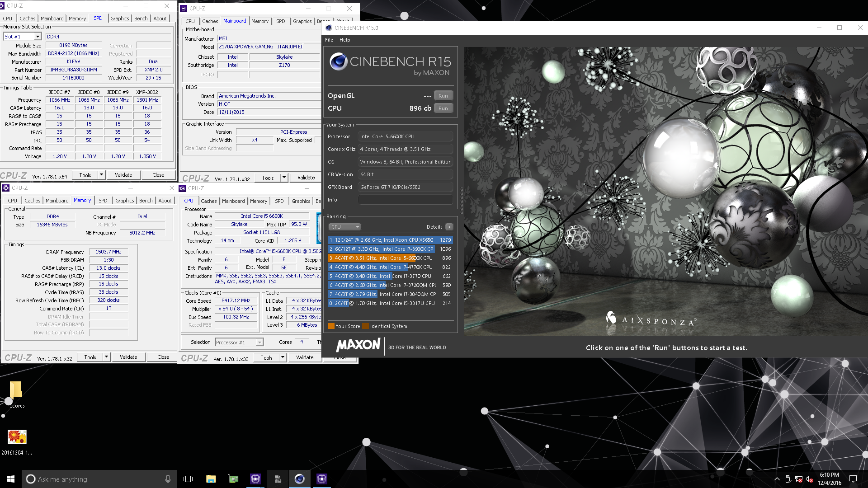This screenshot has width=868, height=488.
Task: Click the Cinebench R15 title bar icon
Action: pyautogui.click(x=329, y=28)
